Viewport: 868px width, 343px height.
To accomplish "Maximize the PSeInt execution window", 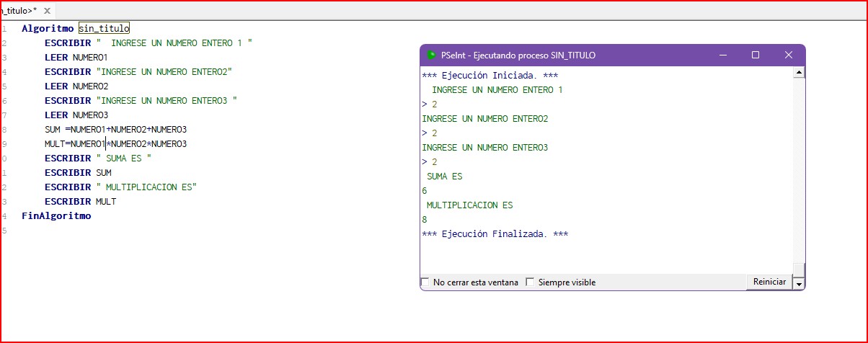I will click(x=756, y=55).
